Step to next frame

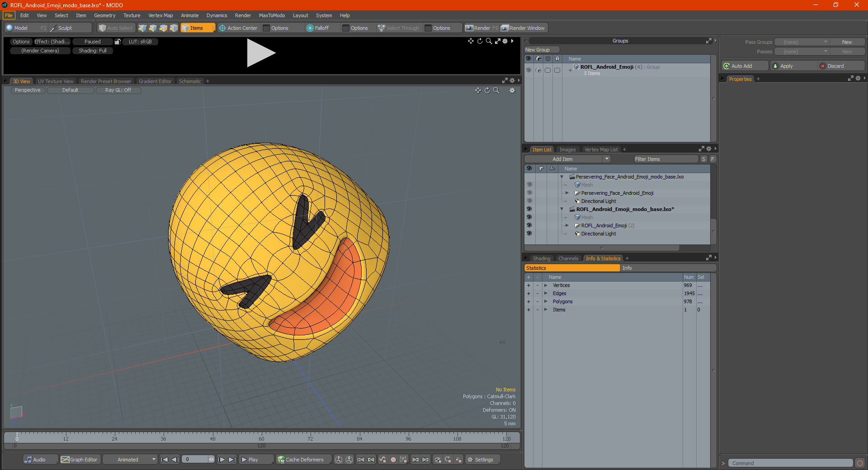222,460
